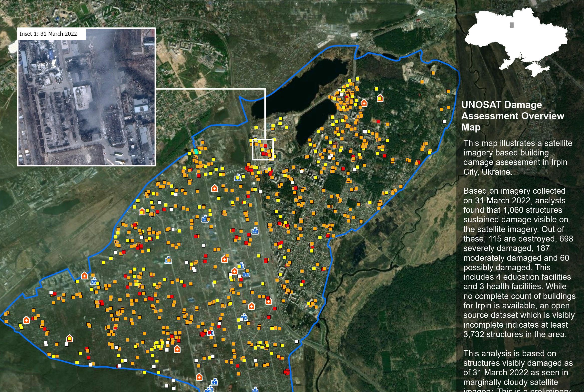Click health facility icon at city's westernmost tip
This screenshot has width=584, height=392.
point(26,320)
